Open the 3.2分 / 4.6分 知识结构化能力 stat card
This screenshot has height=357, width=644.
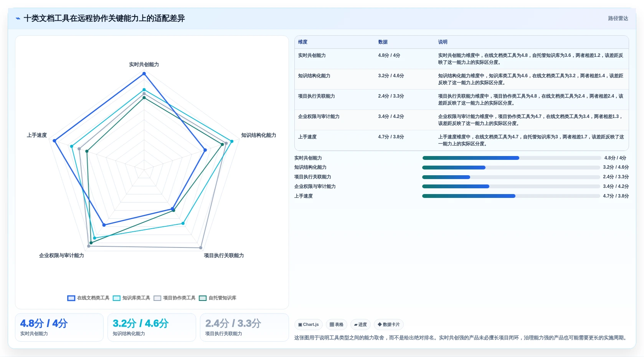point(152,327)
